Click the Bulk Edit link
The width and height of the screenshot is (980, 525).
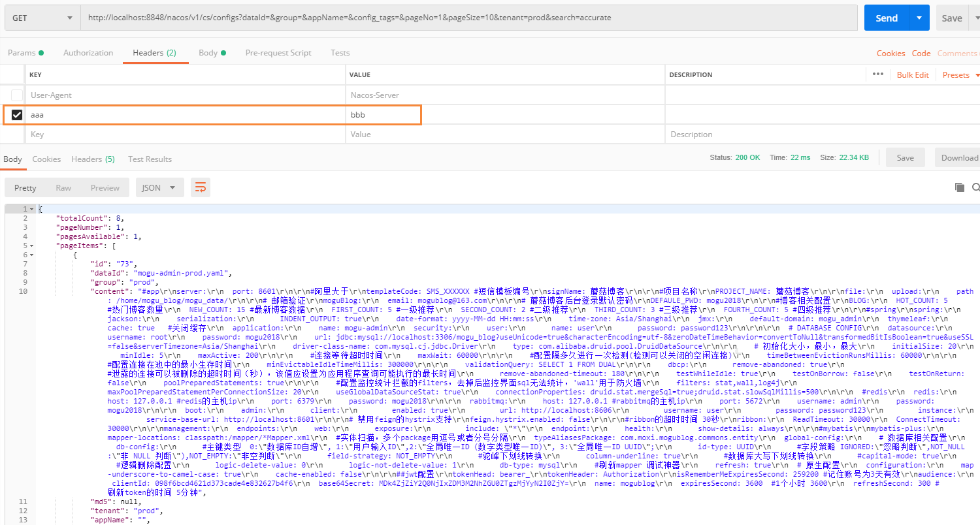point(913,75)
